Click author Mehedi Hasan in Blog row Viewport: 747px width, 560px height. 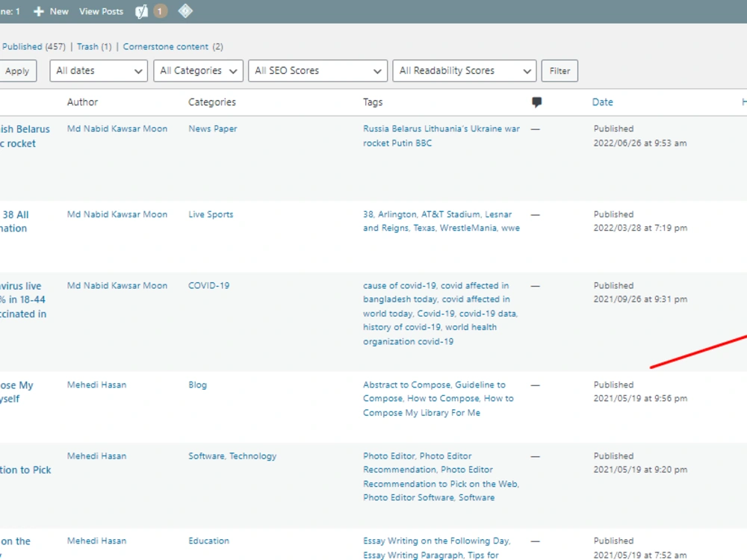tap(96, 385)
